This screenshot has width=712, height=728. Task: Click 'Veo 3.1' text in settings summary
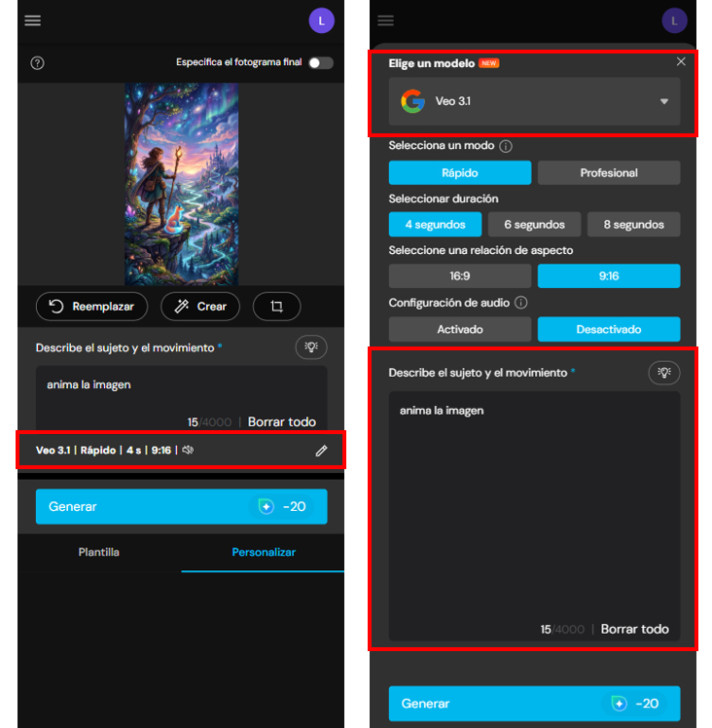(x=53, y=451)
